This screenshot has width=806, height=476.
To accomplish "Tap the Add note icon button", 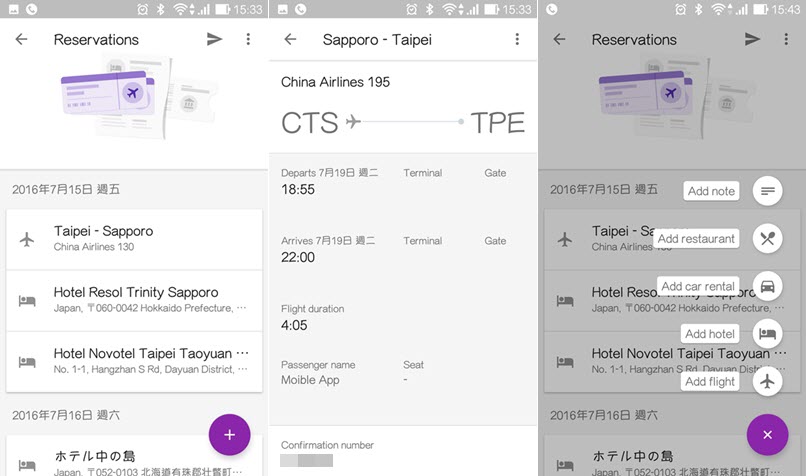I will pyautogui.click(x=767, y=190).
